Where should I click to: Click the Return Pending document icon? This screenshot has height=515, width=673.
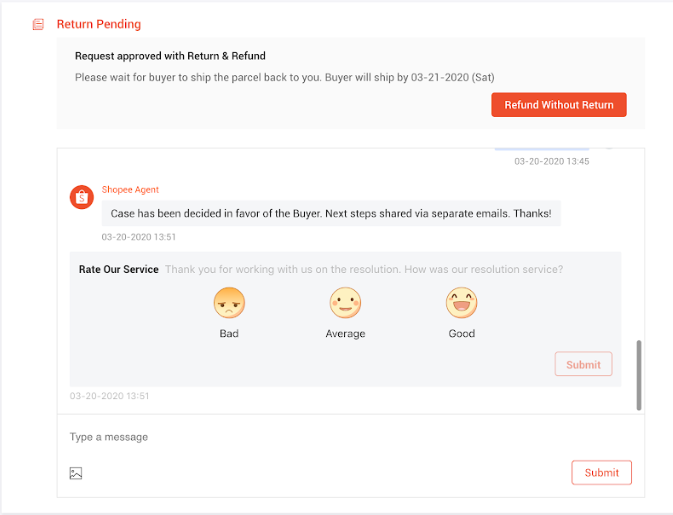click(x=38, y=24)
